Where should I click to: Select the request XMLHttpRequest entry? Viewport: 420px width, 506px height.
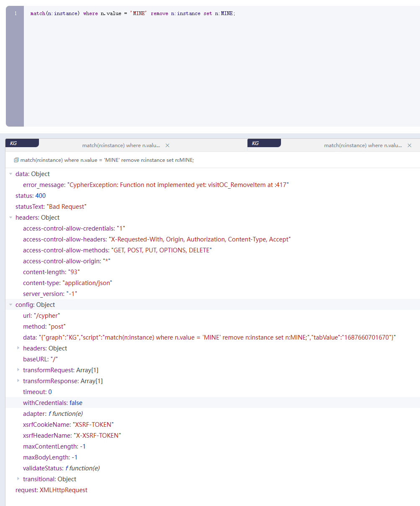click(50, 490)
